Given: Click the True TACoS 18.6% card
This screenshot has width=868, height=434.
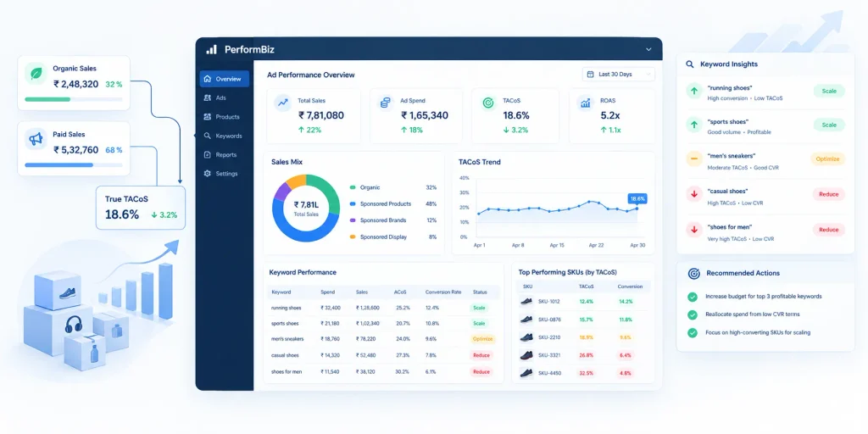Looking at the screenshot, I should (141, 208).
